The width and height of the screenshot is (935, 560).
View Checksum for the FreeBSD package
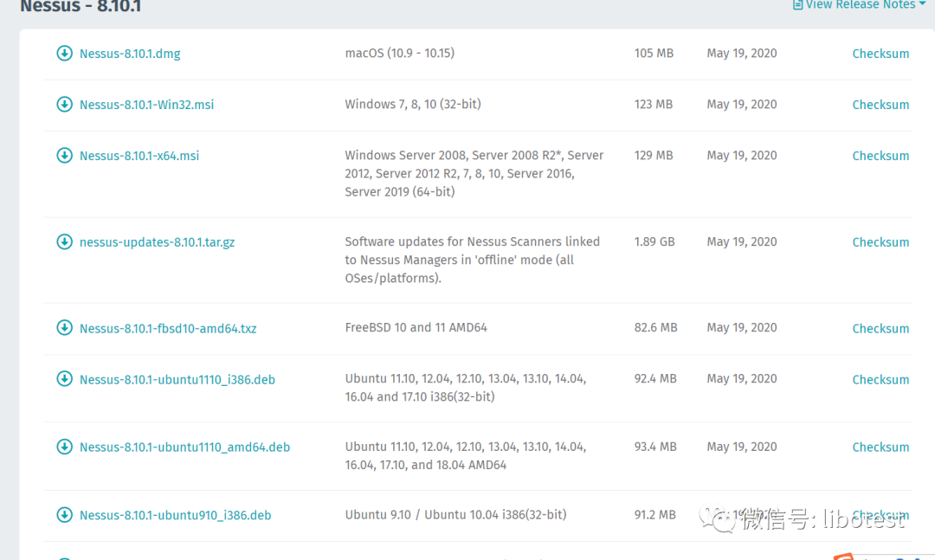point(880,329)
